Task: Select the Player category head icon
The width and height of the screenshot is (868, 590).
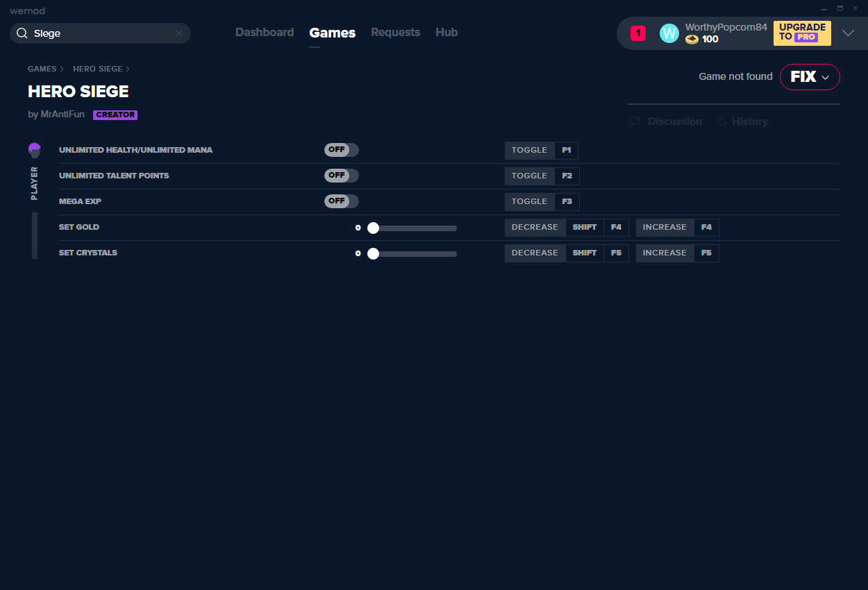Action: pos(35,150)
